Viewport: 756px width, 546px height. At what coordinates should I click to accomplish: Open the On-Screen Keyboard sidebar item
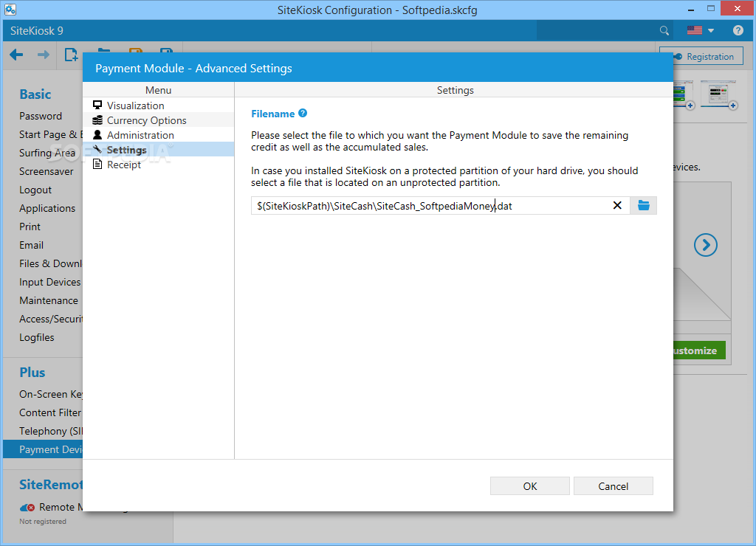pos(51,394)
